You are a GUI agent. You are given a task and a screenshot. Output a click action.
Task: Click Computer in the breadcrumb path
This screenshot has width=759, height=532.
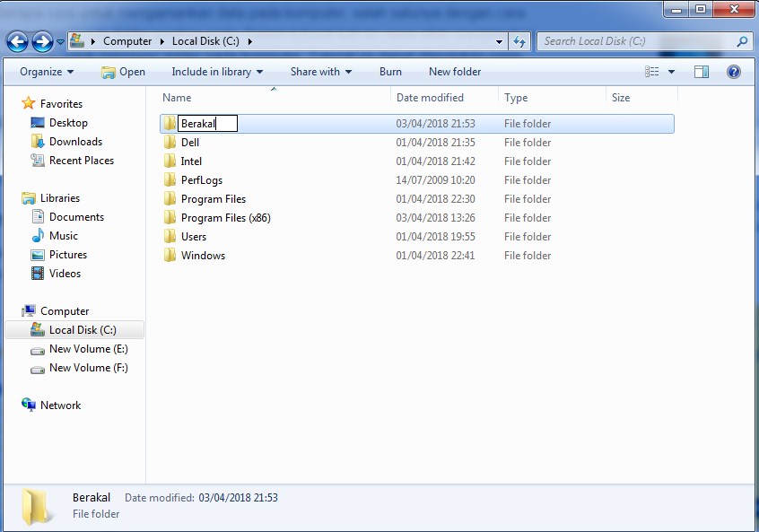(x=128, y=40)
